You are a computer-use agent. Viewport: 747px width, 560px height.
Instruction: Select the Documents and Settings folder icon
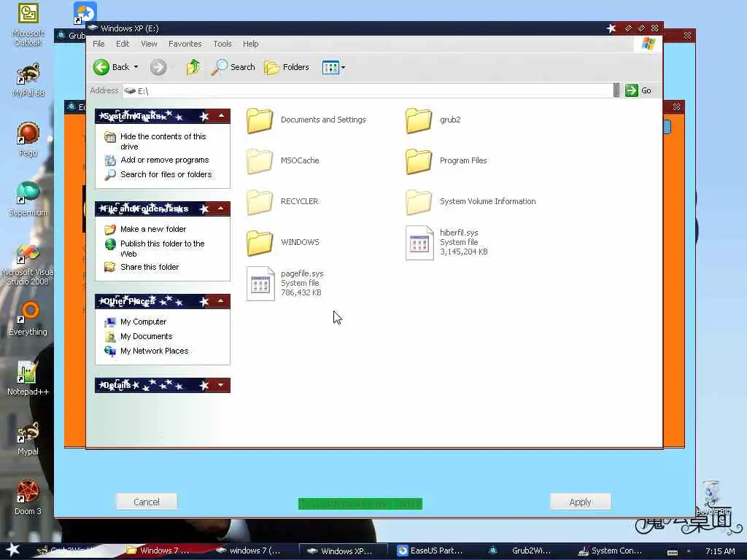coord(260,120)
